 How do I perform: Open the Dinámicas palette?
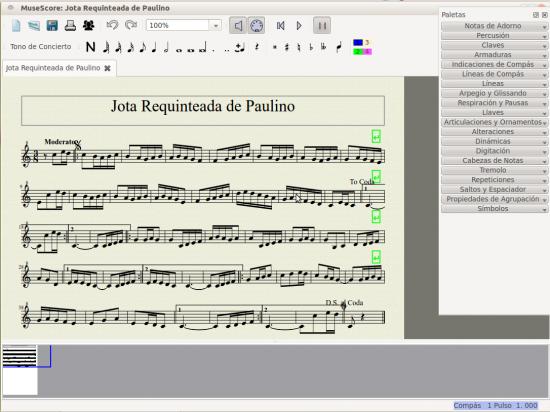point(494,141)
